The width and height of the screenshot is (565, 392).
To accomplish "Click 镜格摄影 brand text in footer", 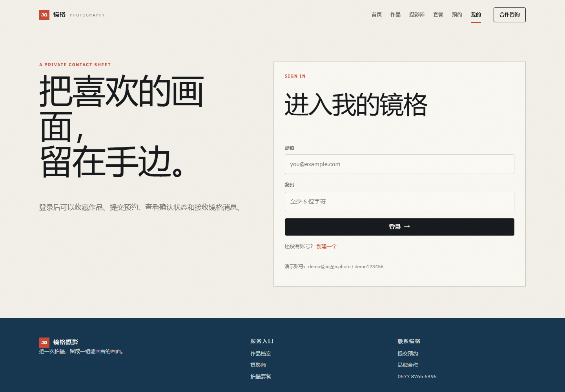I will tap(66, 342).
